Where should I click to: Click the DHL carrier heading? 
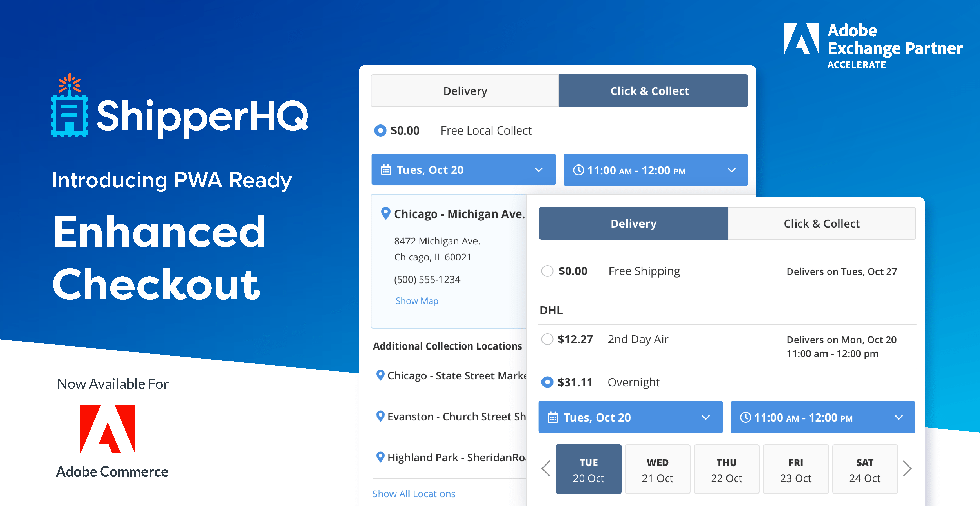[x=551, y=310]
